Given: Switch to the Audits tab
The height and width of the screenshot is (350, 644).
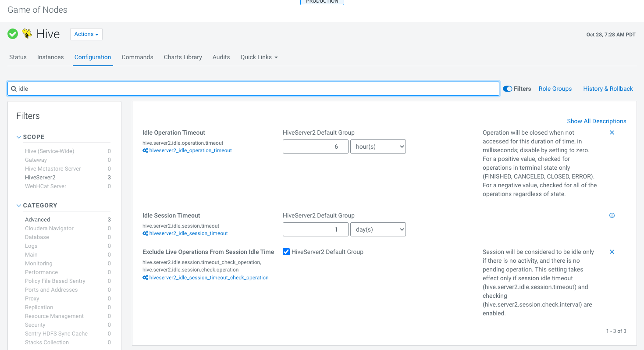Looking at the screenshot, I should pos(221,57).
